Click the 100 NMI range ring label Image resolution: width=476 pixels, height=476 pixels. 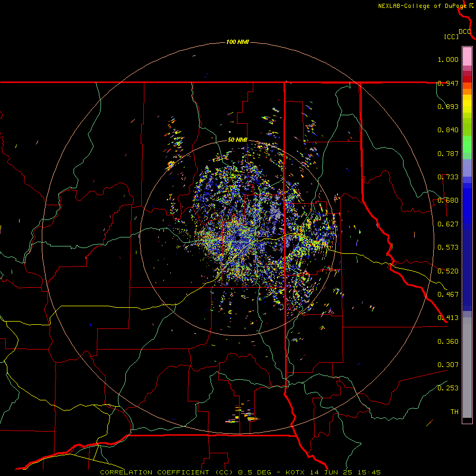pos(237,42)
